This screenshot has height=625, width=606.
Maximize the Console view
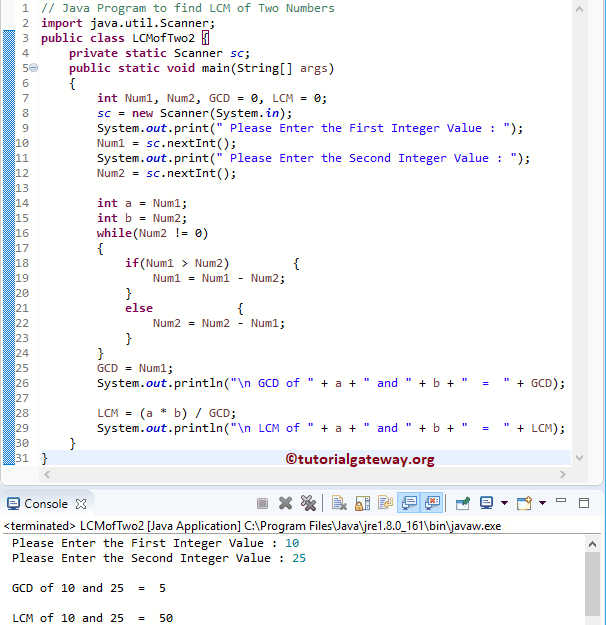tap(584, 503)
